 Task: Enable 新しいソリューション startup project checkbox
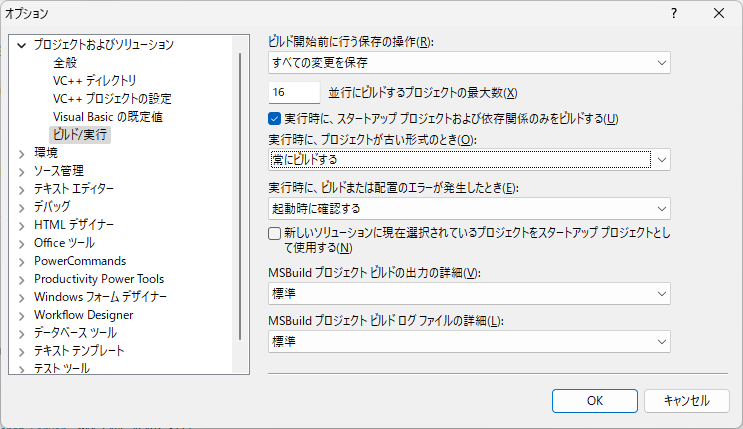276,233
